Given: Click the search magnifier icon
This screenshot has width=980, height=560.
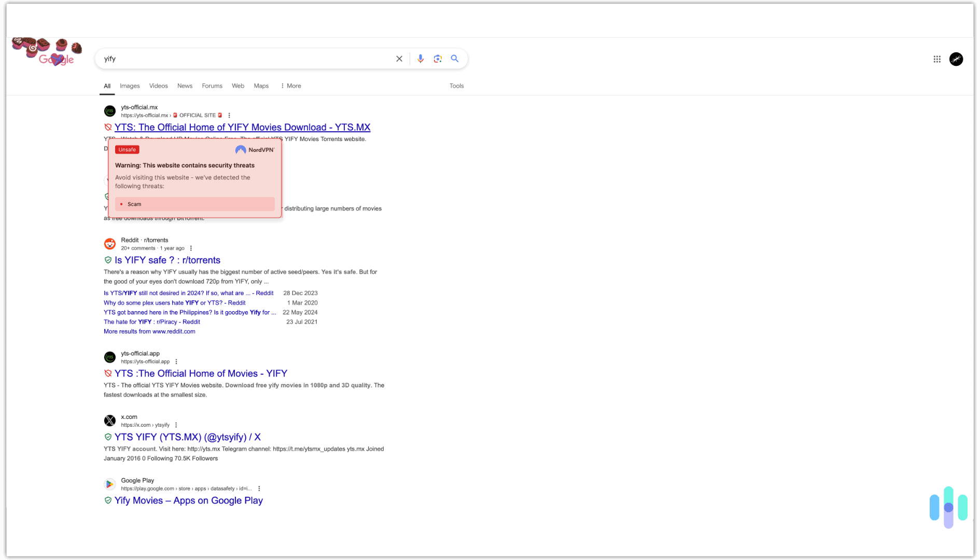Looking at the screenshot, I should tap(455, 59).
